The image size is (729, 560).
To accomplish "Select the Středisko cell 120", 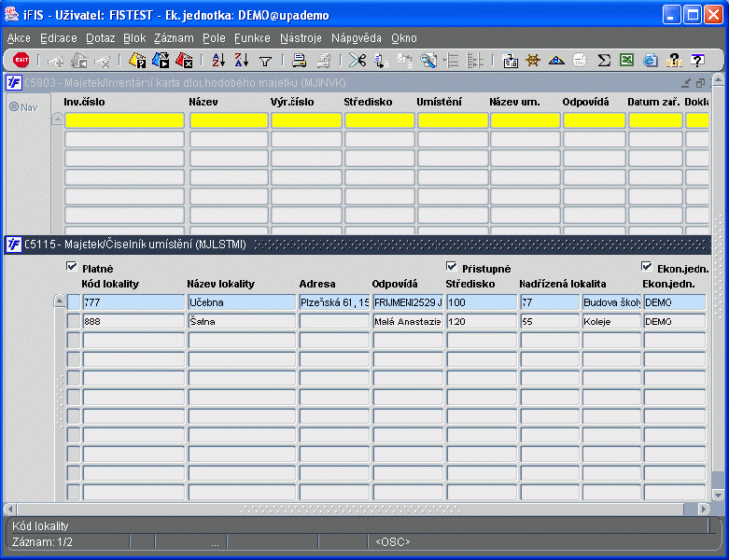I will click(x=482, y=321).
